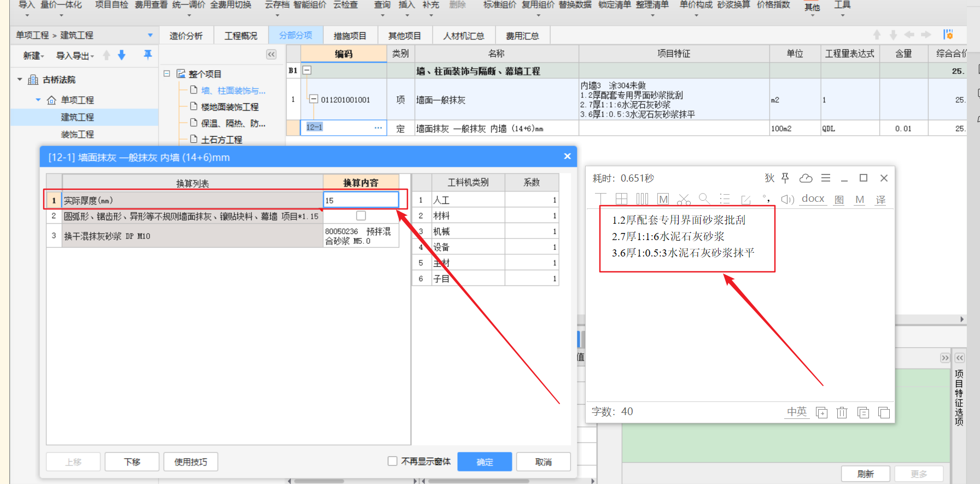Click the blue down-arrow in project tree toolbar

(122, 55)
